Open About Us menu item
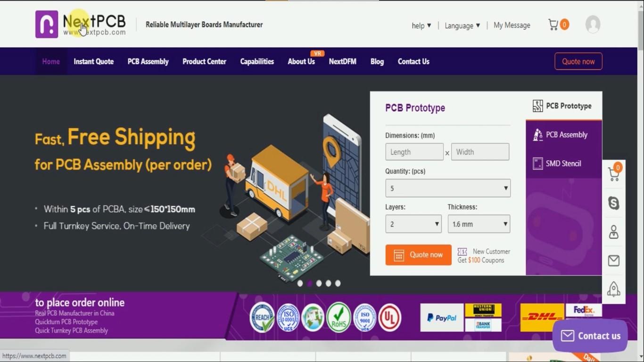The image size is (644, 362). pyautogui.click(x=301, y=61)
